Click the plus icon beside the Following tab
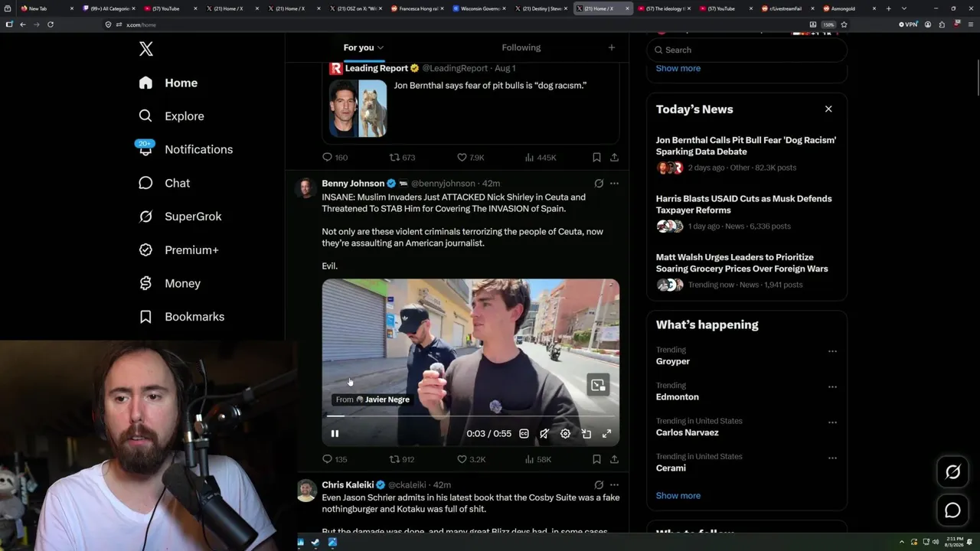 coord(611,47)
